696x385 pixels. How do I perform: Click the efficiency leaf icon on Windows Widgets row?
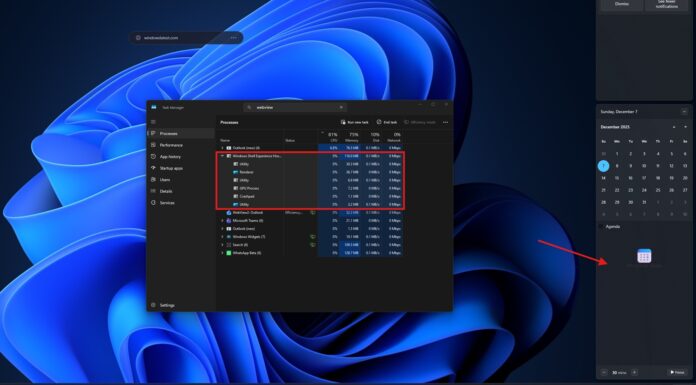point(313,237)
